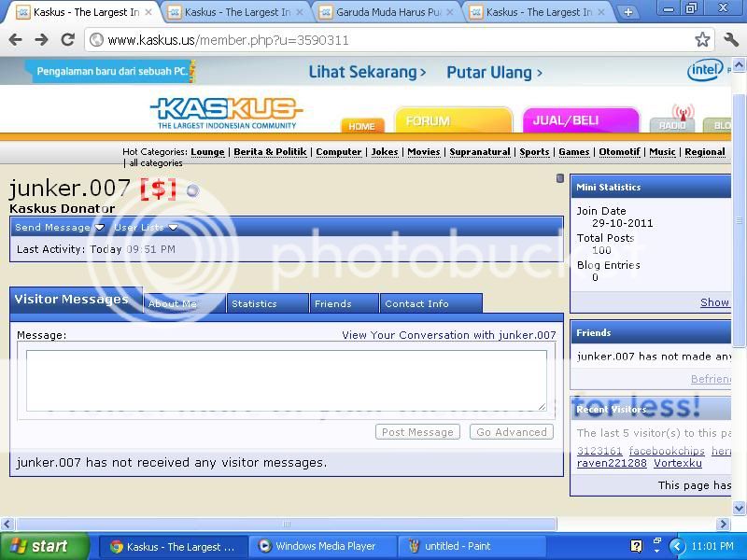Open the Regional category link
Image resolution: width=747 pixels, height=560 pixels.
click(x=705, y=151)
